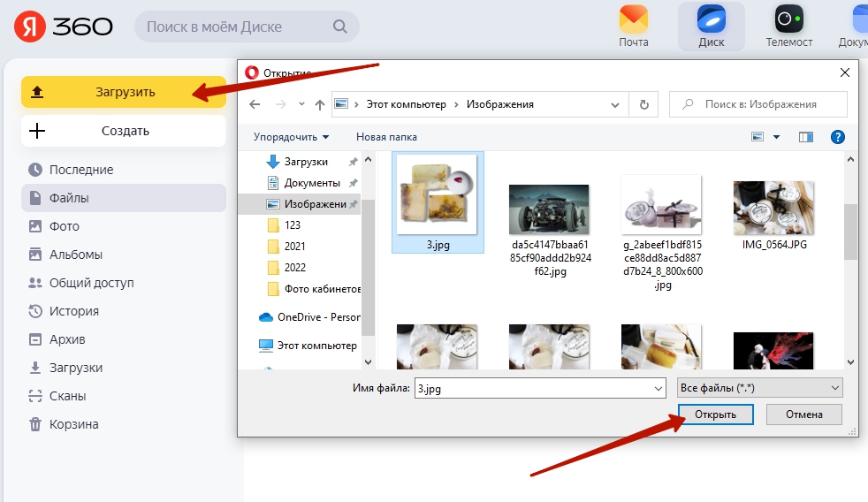The height and width of the screenshot is (502, 868).
Task: Click the Создать button
Action: coord(124,131)
